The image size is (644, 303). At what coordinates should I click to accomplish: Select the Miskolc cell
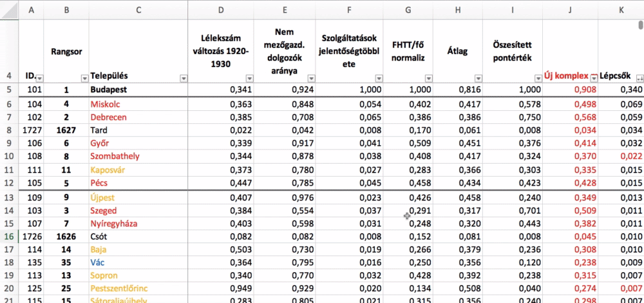(138, 104)
